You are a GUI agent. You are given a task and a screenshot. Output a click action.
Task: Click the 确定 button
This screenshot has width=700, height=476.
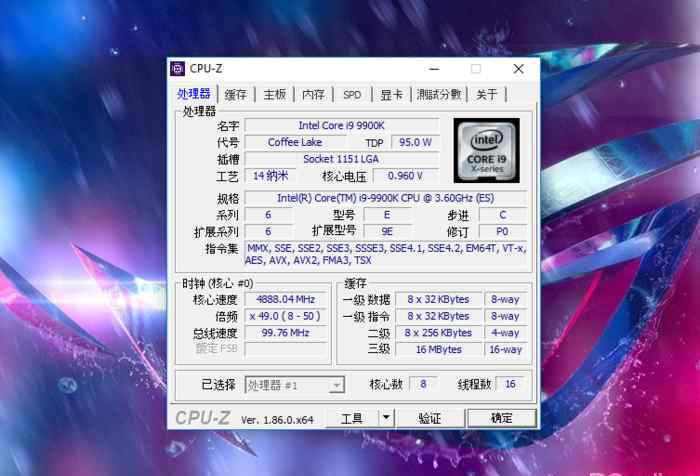coord(501,418)
